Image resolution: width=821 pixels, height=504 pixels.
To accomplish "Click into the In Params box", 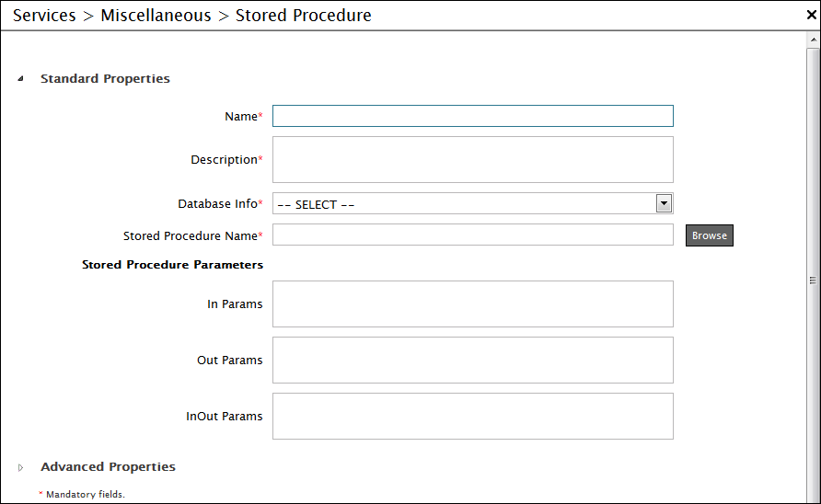I will 473,304.
